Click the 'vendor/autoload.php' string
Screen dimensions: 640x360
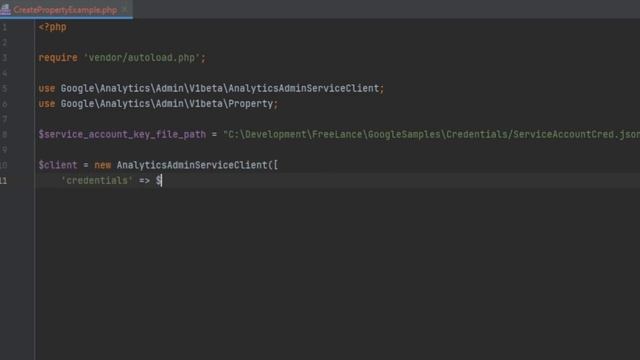pos(142,58)
